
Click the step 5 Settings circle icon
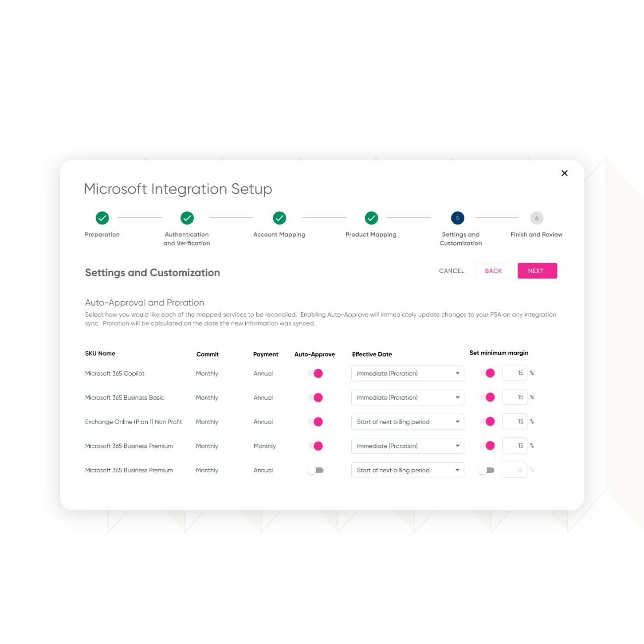coord(457,218)
